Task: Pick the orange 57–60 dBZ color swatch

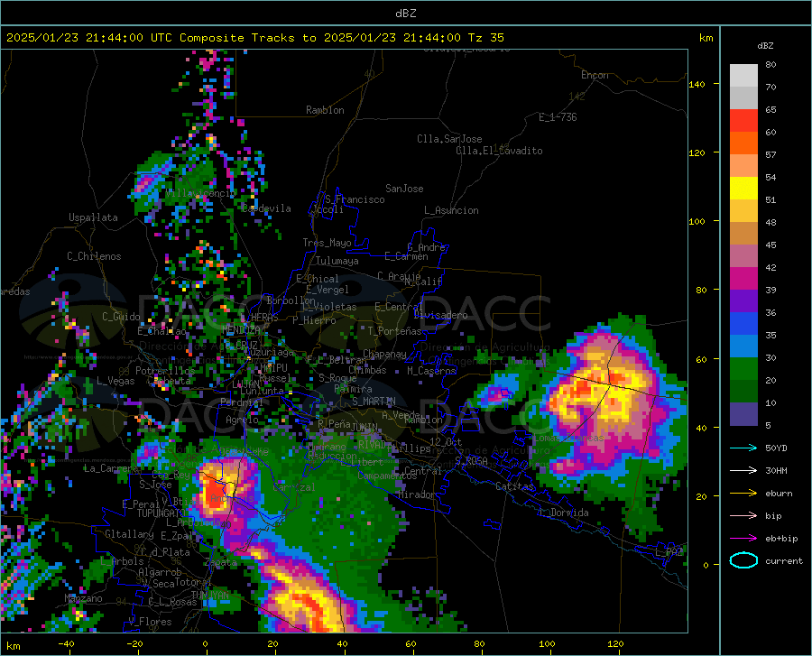Action: pyautogui.click(x=743, y=143)
